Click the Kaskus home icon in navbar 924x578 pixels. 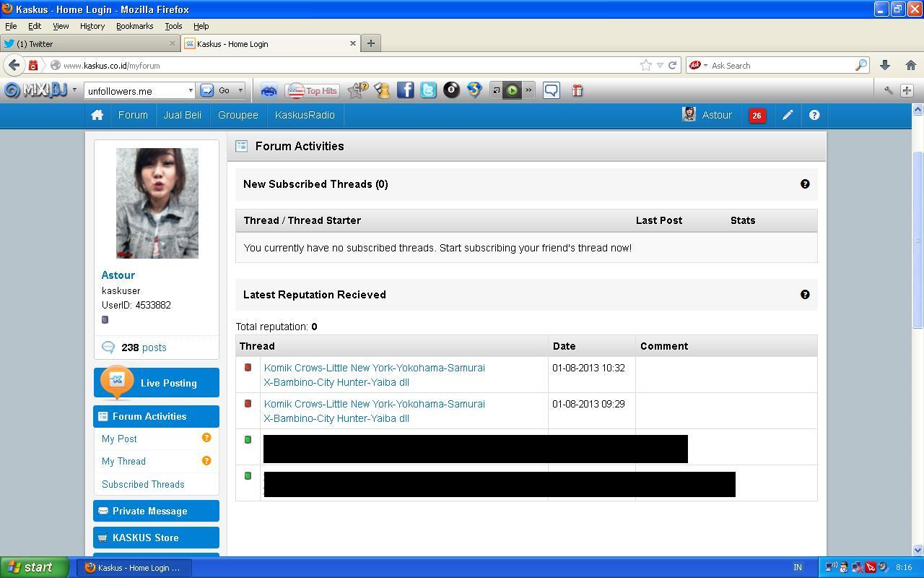97,115
